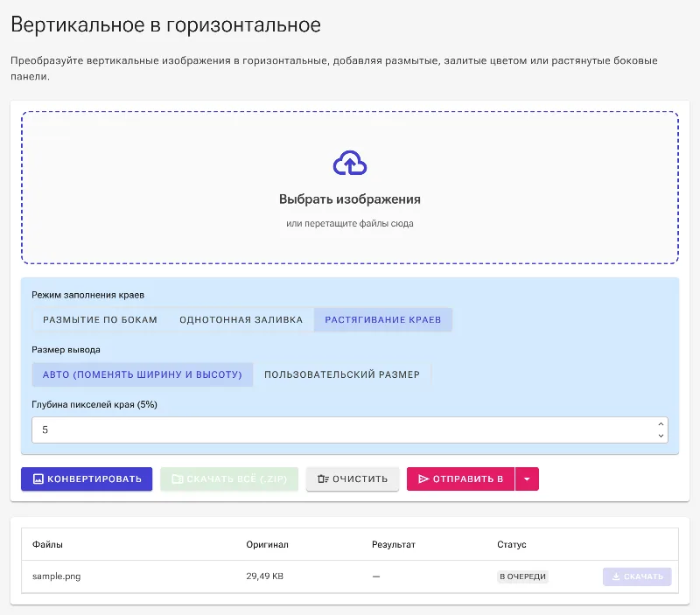Choose 'Авто (поменять ширину и высоту)' output size

coord(143,374)
